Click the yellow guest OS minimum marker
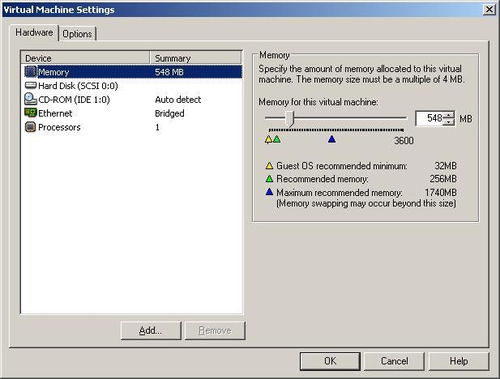Image resolution: width=500 pixels, height=379 pixels. [x=268, y=139]
